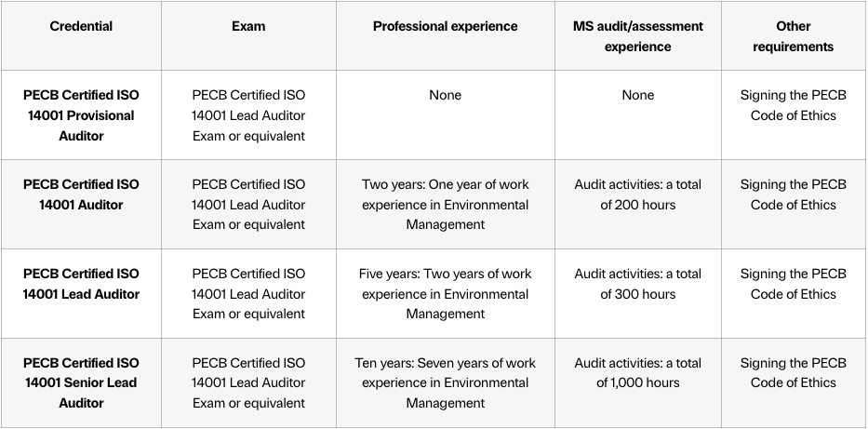
Task: Click the 'total of 1,000 hours' audit cell
Action: pyautogui.click(x=637, y=373)
